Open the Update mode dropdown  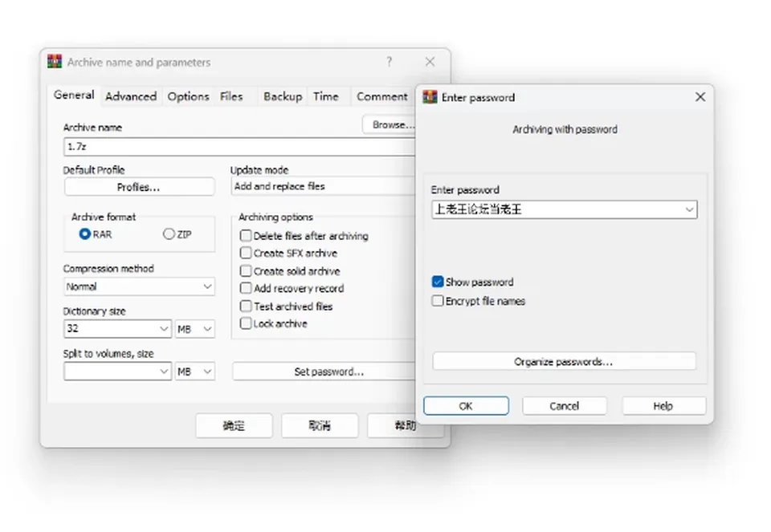click(x=323, y=186)
